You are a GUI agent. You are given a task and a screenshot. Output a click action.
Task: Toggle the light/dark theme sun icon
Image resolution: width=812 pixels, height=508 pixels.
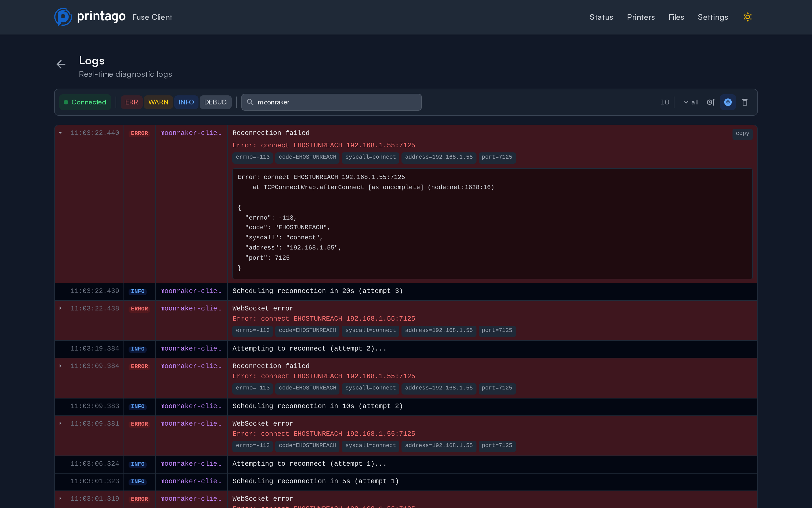tap(747, 17)
